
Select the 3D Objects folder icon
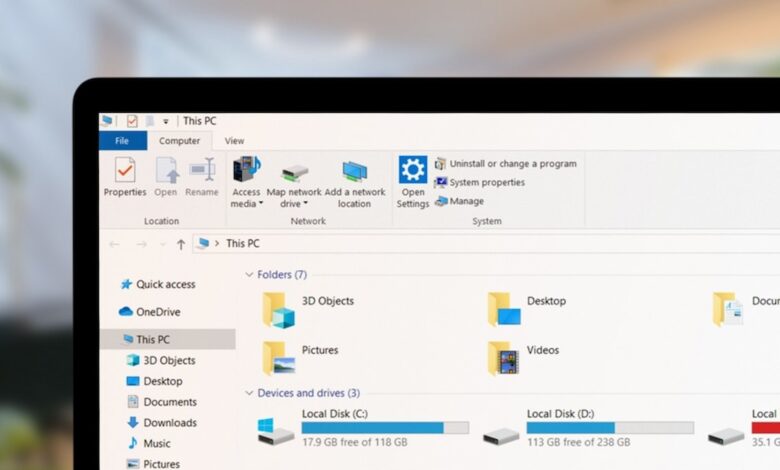pos(279,310)
